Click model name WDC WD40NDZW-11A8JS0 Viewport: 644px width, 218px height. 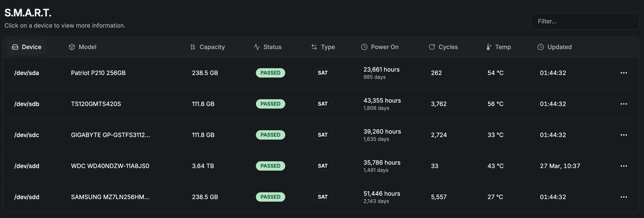(x=110, y=166)
